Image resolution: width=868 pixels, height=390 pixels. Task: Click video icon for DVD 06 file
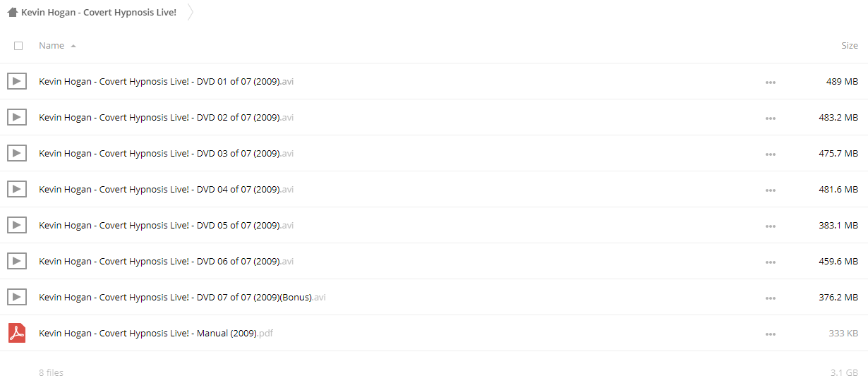coord(17,261)
